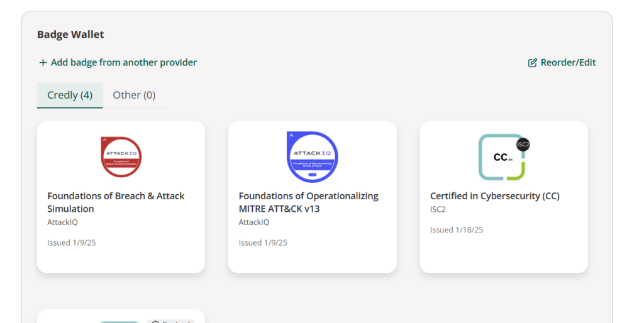
Task: Open Foundations of Operationalizing MITRE ATT&CK v13 title
Action: (308, 202)
